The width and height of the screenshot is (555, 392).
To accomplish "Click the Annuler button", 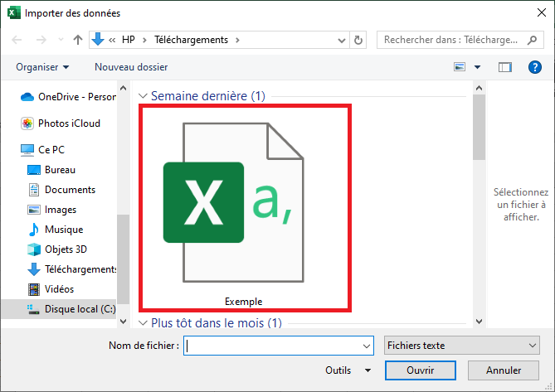I will coord(504,370).
